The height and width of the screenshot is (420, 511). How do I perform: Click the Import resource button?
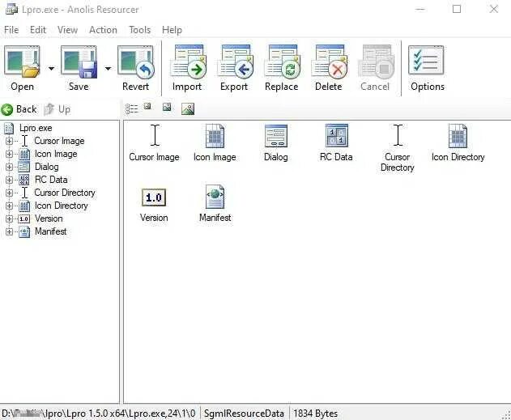[x=187, y=68]
